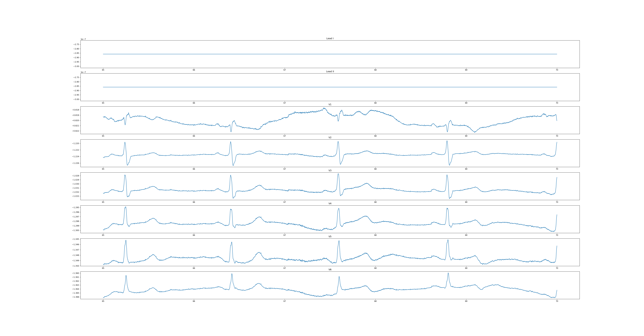Click the -1.300 y-axis tick on V4
Viewport: 644px width, 336px height.
click(x=76, y=230)
